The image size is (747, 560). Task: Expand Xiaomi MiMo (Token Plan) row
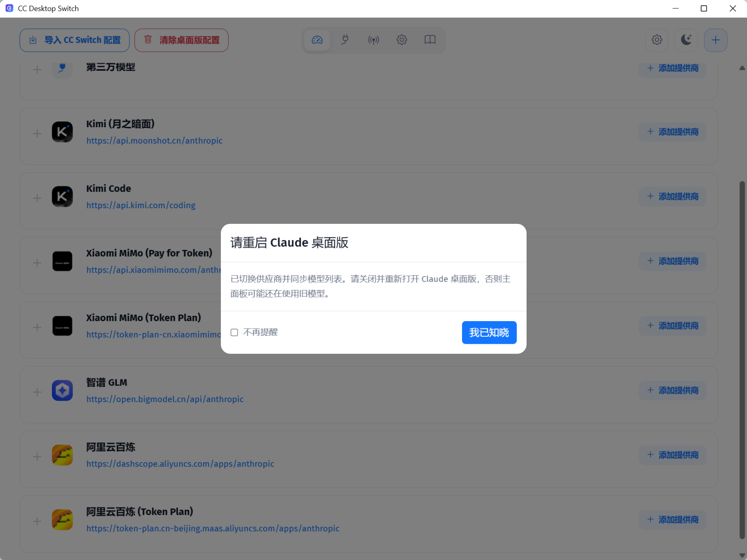click(37, 327)
